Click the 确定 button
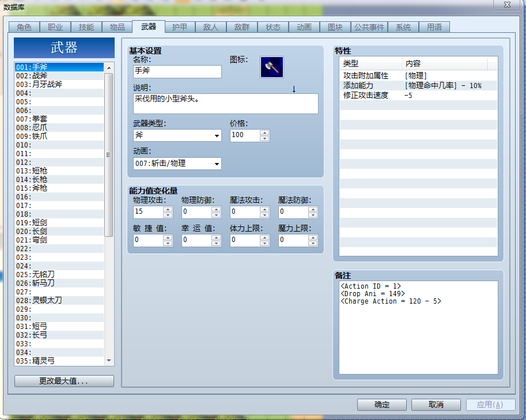This screenshot has height=420, width=526. 382,404
